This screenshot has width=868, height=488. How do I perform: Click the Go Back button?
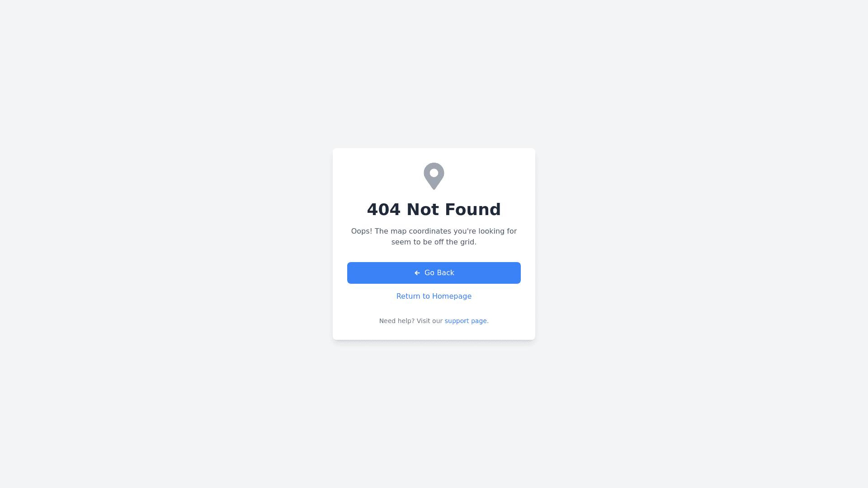coord(434,273)
